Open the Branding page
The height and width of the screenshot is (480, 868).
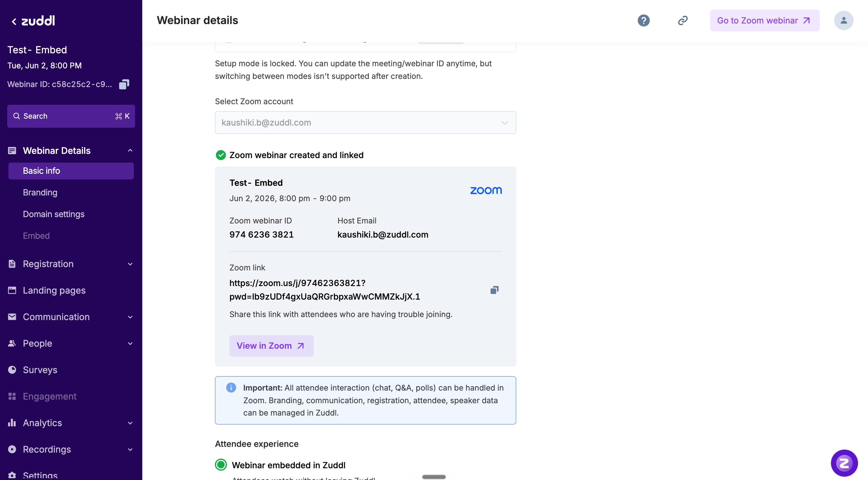point(40,192)
